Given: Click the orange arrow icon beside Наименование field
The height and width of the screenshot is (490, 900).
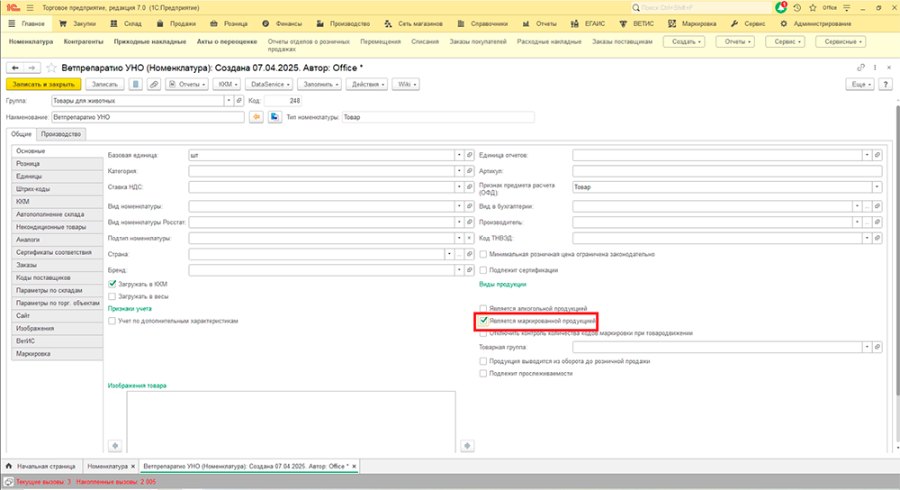Looking at the screenshot, I should pos(256,117).
